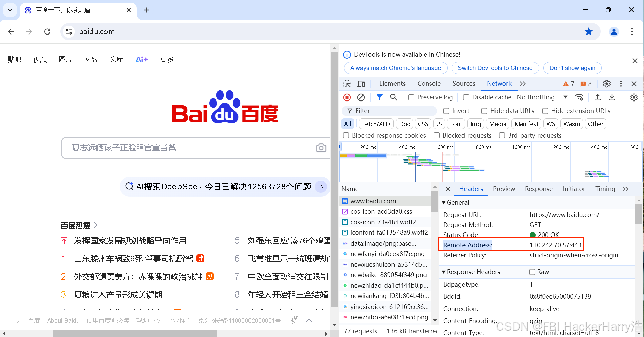This screenshot has width=644, height=337.
Task: Open Chrome's three-dot menu
Action: coord(632,31)
